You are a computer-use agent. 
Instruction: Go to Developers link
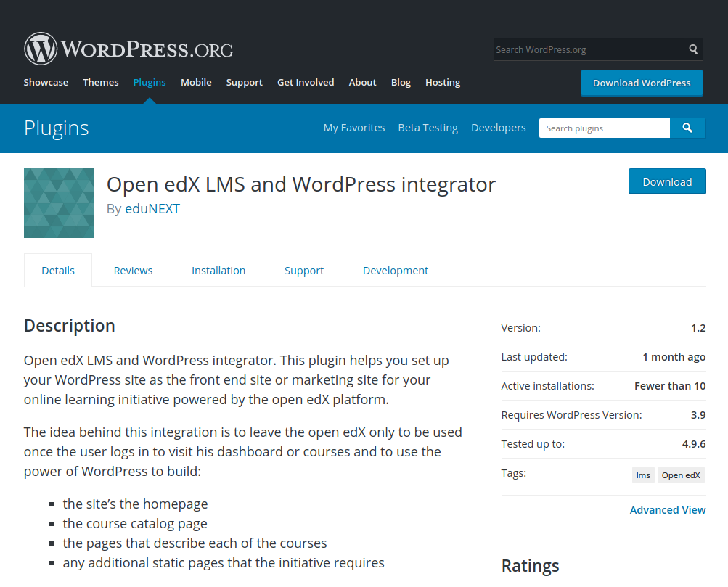(499, 128)
